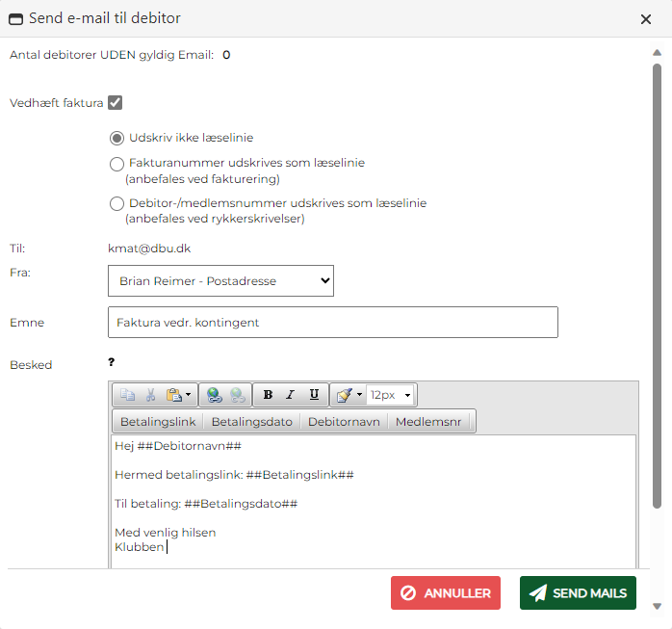Click the Remove hyperlink icon
The width and height of the screenshot is (672, 629).
point(237,395)
